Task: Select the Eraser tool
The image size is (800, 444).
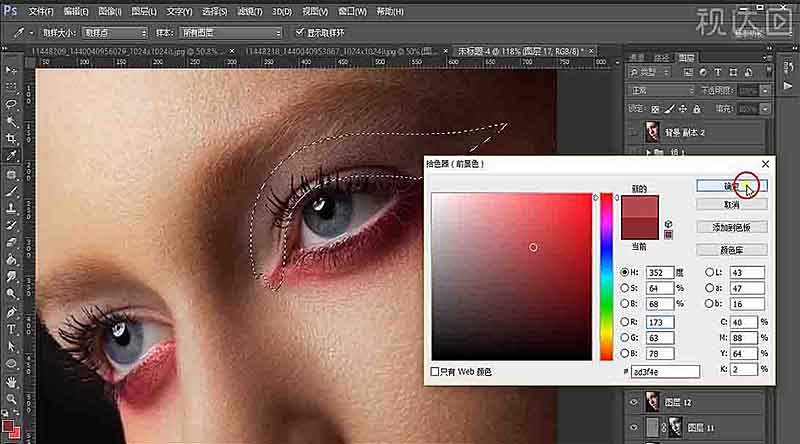Action: (x=11, y=242)
